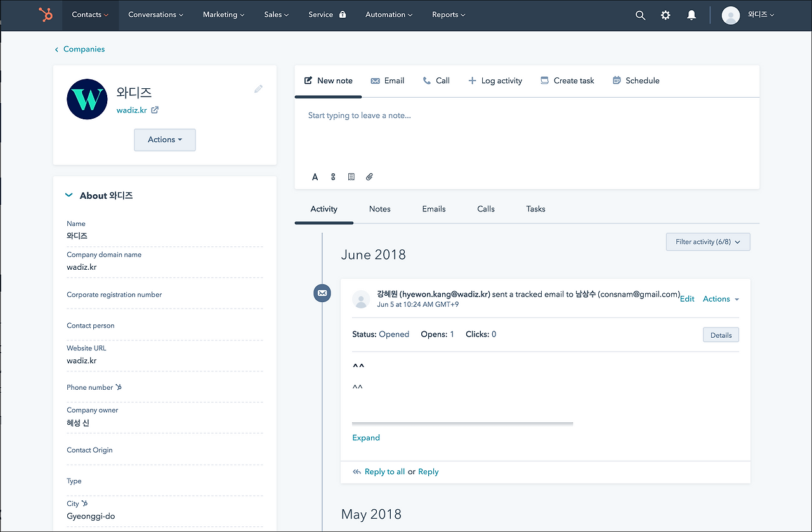Open the Reports menu

click(449, 15)
